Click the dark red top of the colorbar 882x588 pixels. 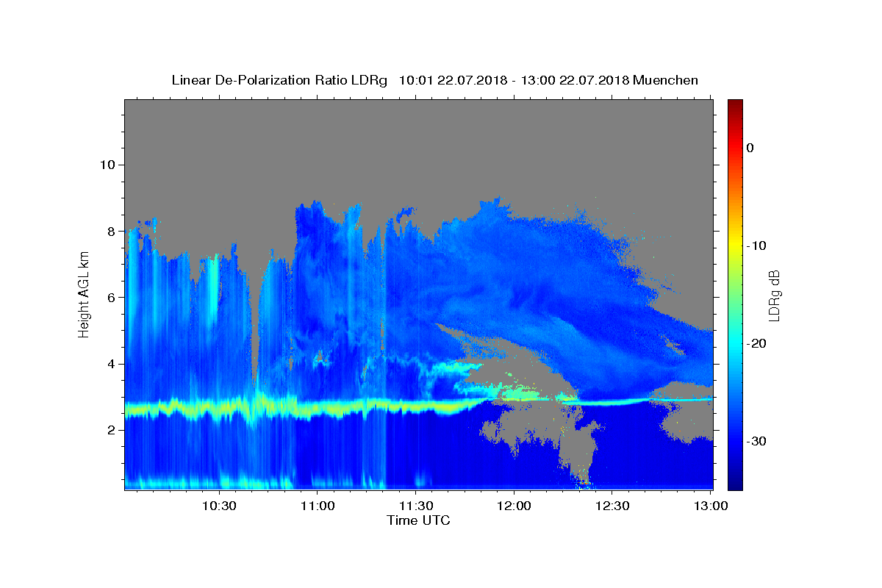735,104
